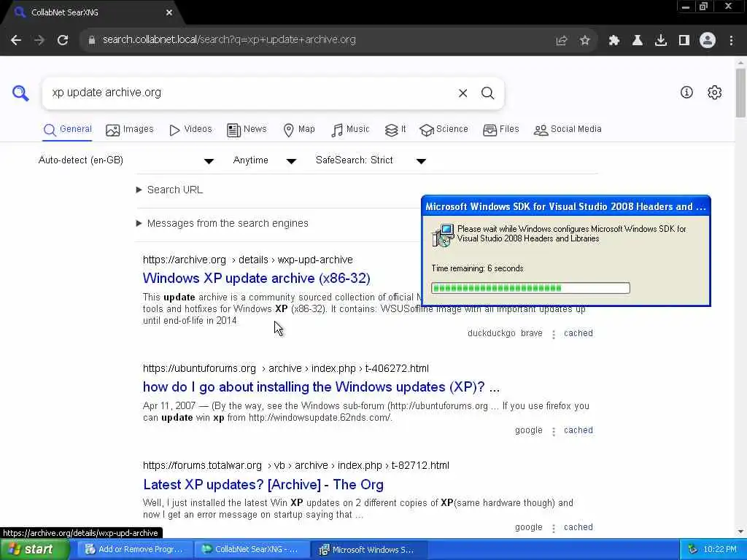
Task: Switch to the General search tab
Action: coord(67,130)
